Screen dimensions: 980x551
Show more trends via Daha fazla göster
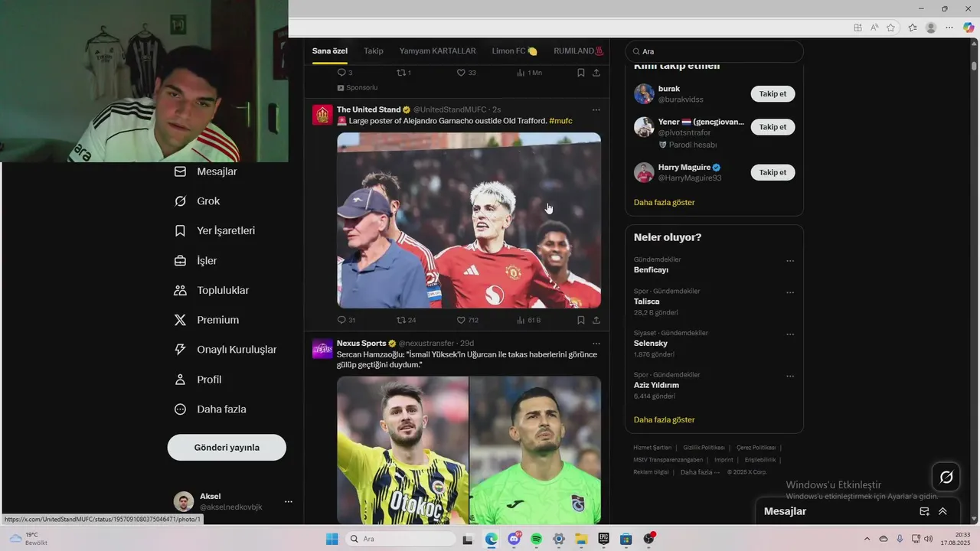coord(665,420)
